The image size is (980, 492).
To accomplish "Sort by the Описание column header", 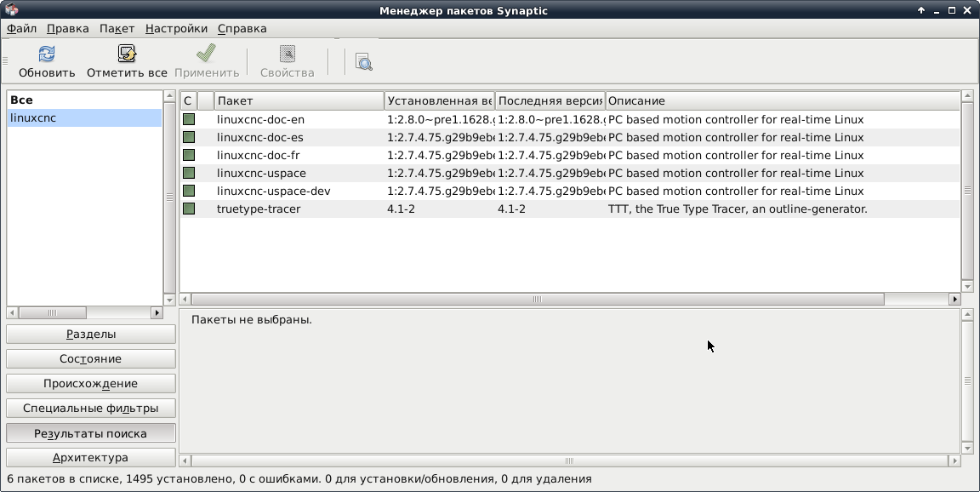I will [x=783, y=100].
